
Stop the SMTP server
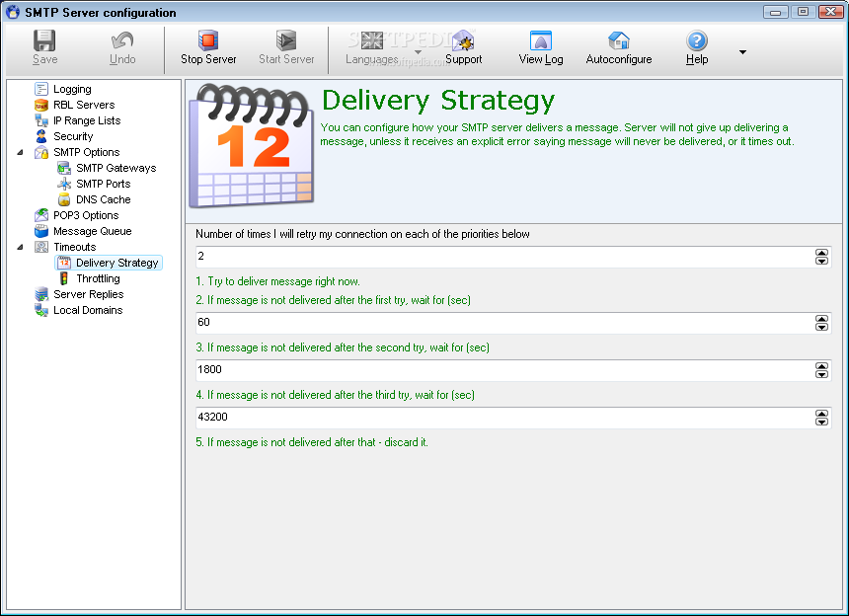(208, 48)
